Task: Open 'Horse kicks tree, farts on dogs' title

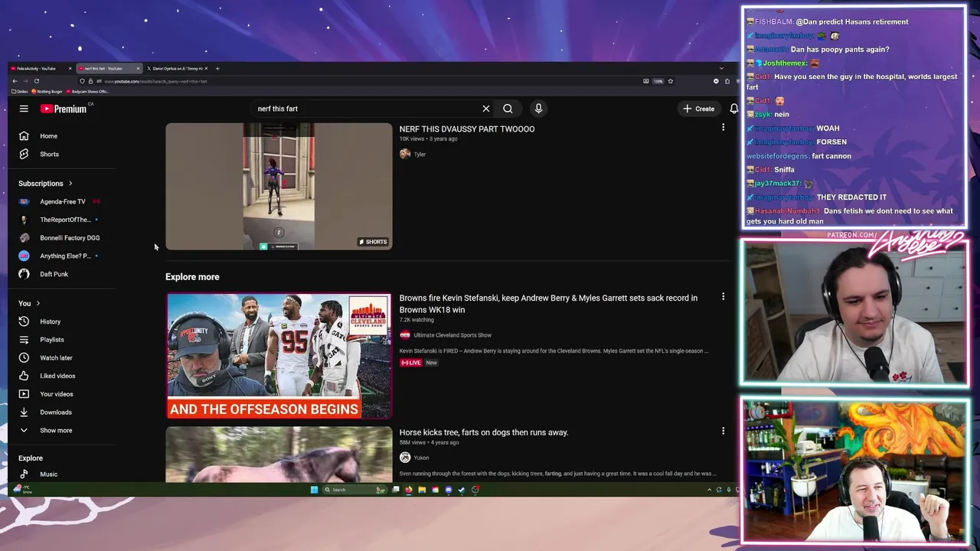Action: (484, 432)
